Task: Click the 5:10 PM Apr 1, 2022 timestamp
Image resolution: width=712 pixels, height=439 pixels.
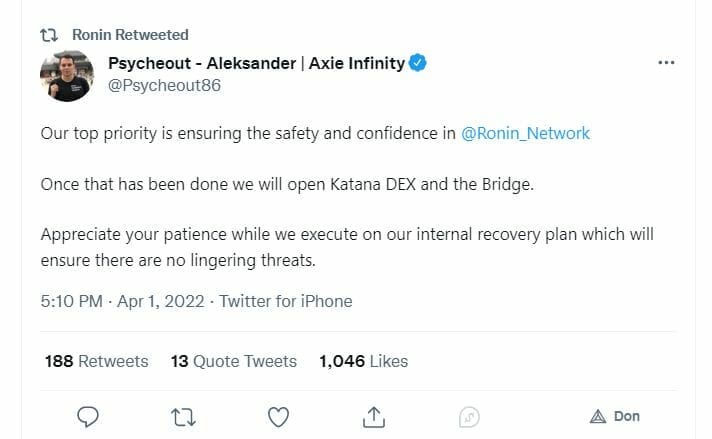Action: point(123,301)
